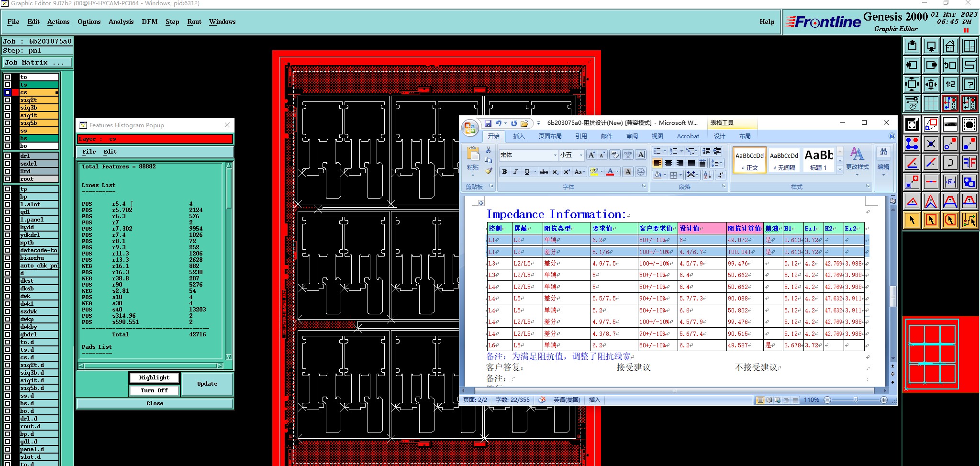Screen dimensions: 980x466
Task: Expand the Styles gallery more button
Action: pos(840,169)
